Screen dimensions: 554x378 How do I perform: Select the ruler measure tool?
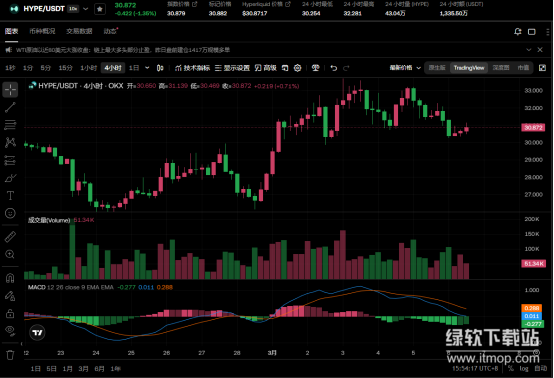10,236
